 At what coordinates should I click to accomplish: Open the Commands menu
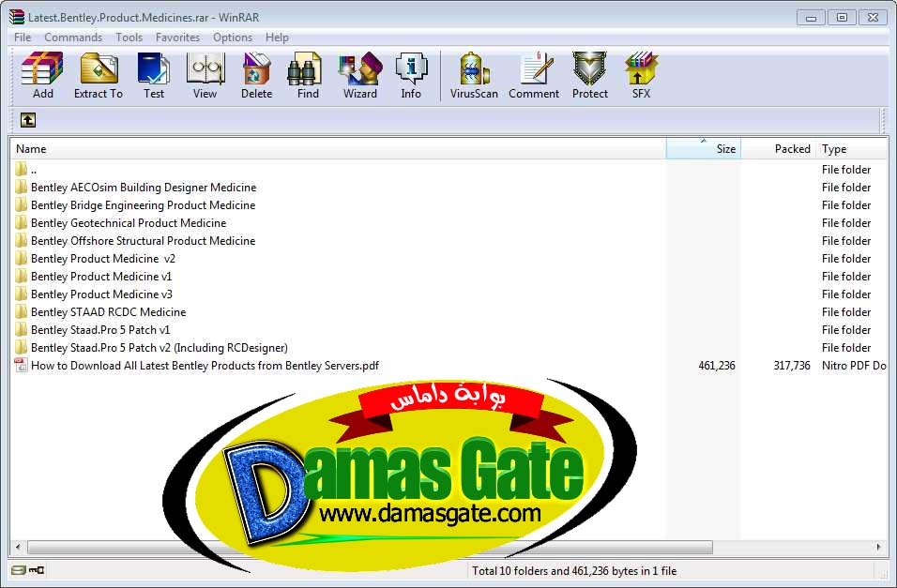73,38
